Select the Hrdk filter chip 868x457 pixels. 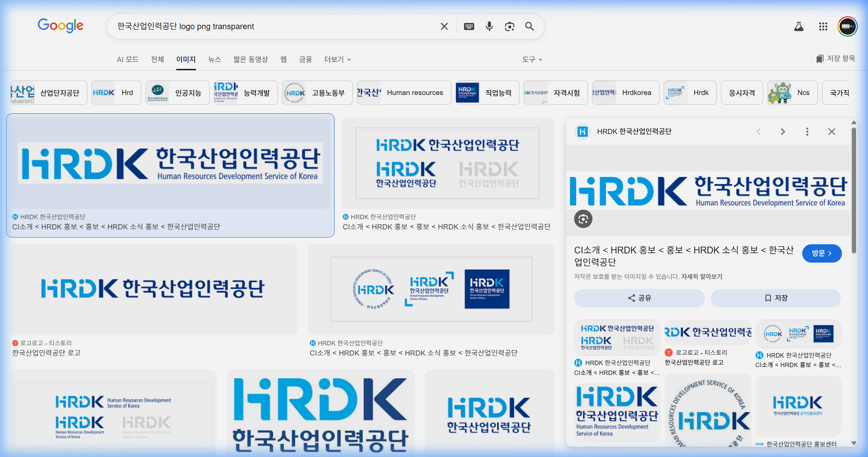690,93
